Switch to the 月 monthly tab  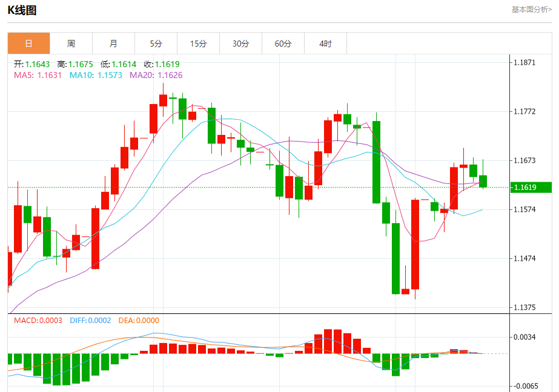click(x=114, y=44)
